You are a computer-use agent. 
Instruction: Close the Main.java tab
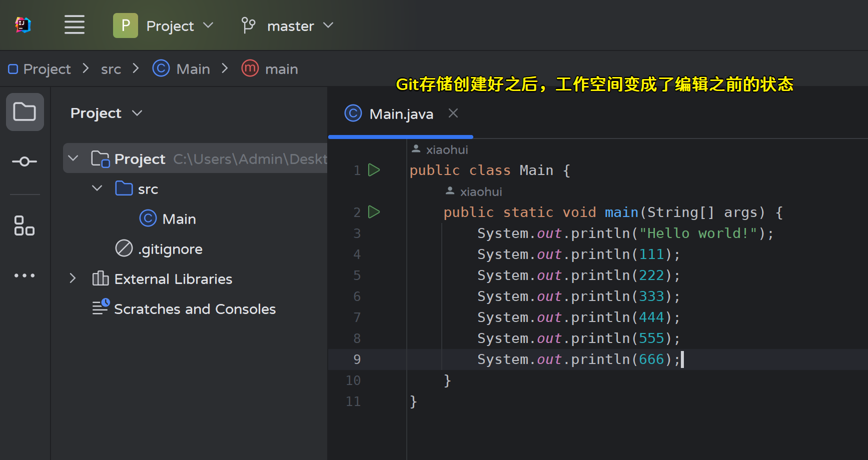click(453, 113)
